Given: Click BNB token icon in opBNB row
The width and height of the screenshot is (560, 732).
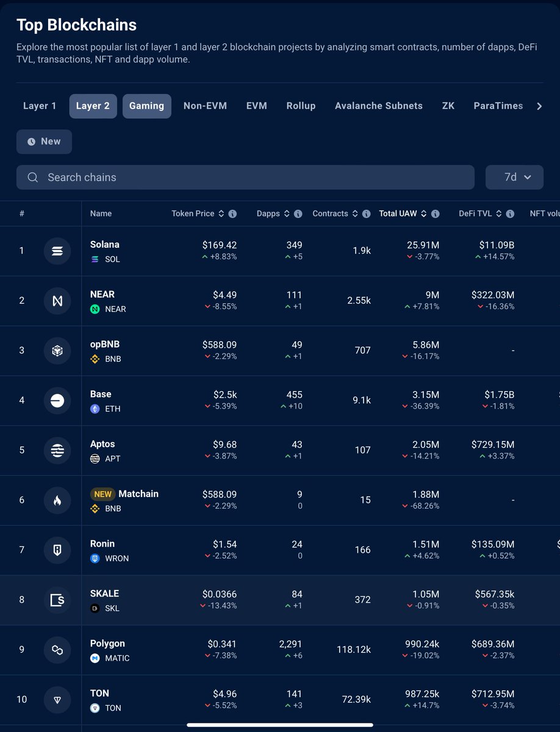Looking at the screenshot, I should coord(95,359).
